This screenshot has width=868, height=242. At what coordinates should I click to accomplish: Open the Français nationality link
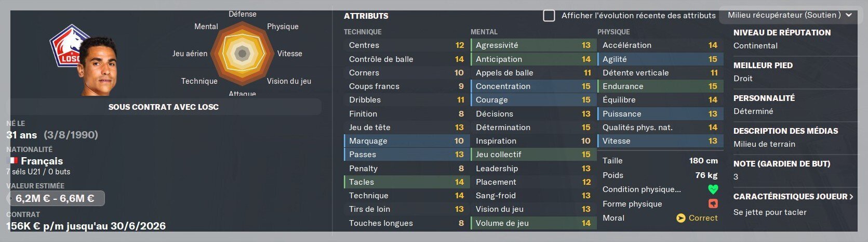42,161
